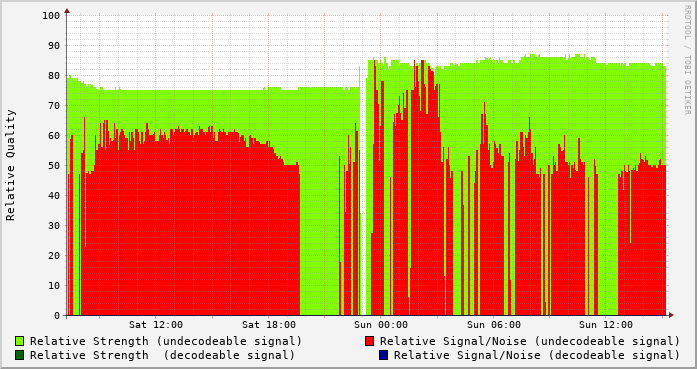Click the red undecodeable Signal/Noise swatch
Screen dimensions: 697x369
click(x=369, y=341)
